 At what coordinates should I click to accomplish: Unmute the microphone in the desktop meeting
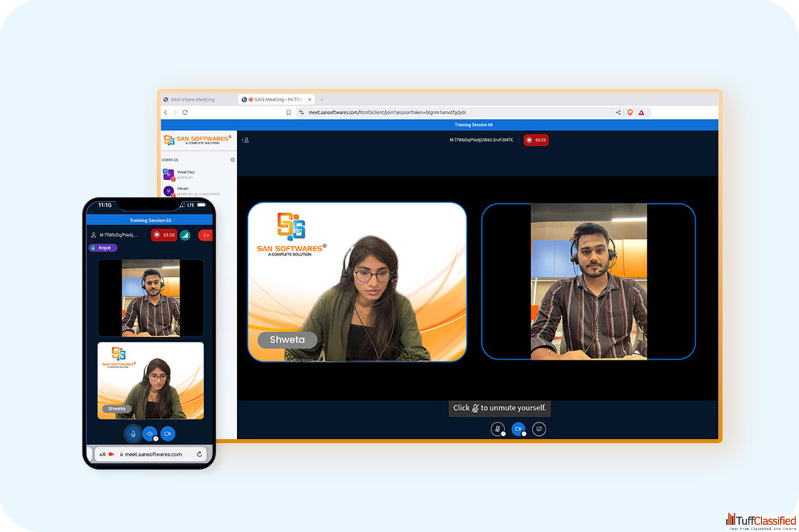coord(497,429)
